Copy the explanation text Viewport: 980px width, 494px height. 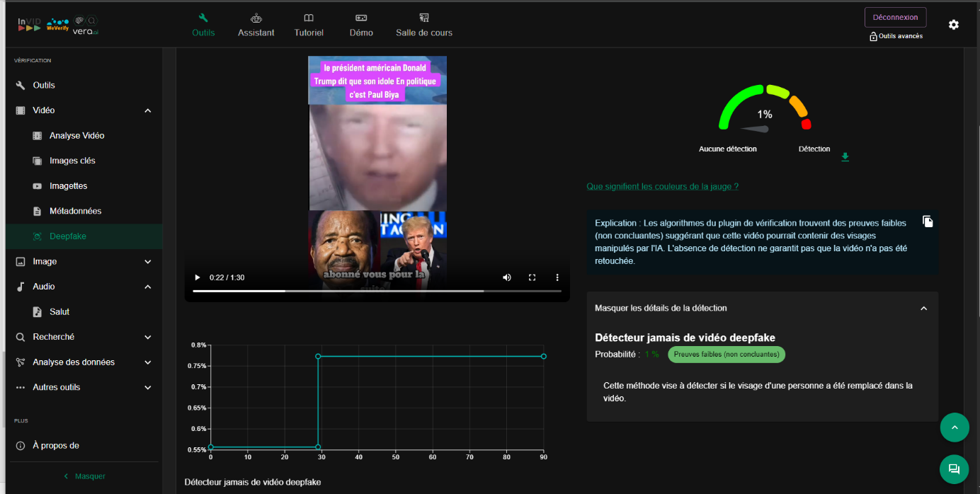pos(928,222)
